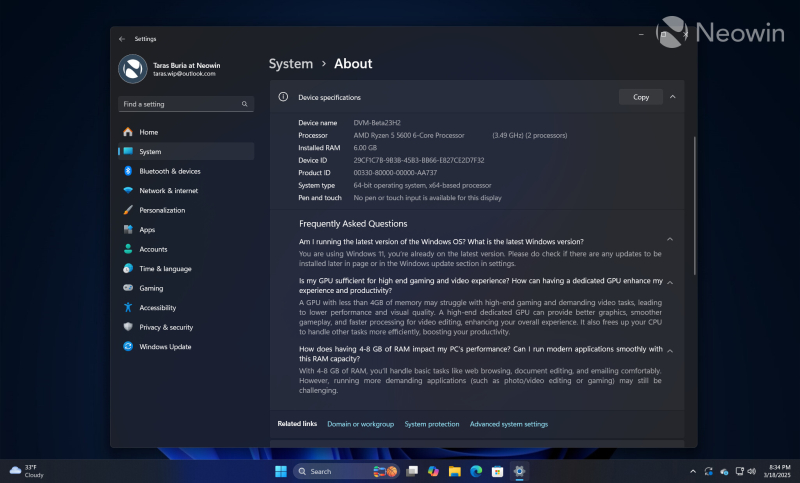Open the Gaming settings section
Image resolution: width=800 pixels, height=483 pixels.
click(151, 288)
